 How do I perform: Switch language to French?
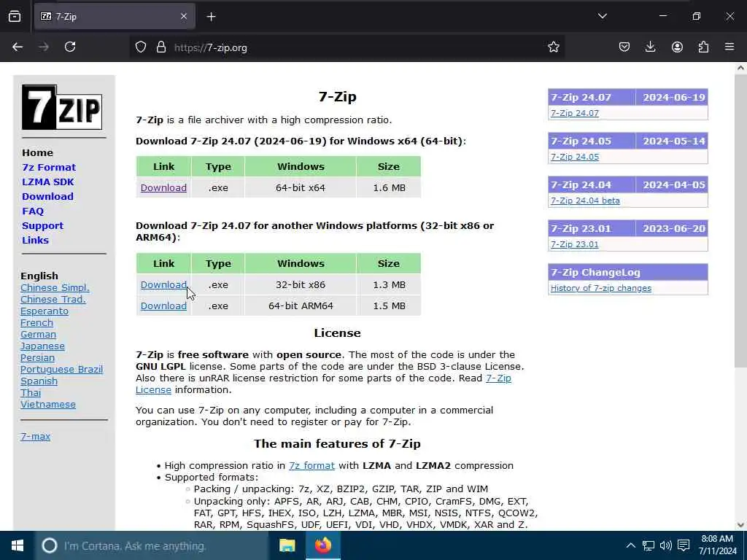[x=36, y=323]
